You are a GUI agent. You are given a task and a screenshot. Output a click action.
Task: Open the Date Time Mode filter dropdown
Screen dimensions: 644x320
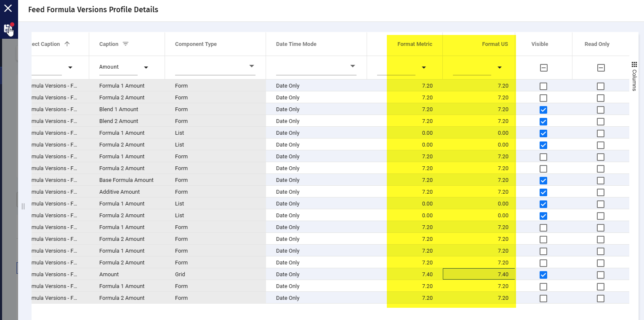click(x=353, y=66)
